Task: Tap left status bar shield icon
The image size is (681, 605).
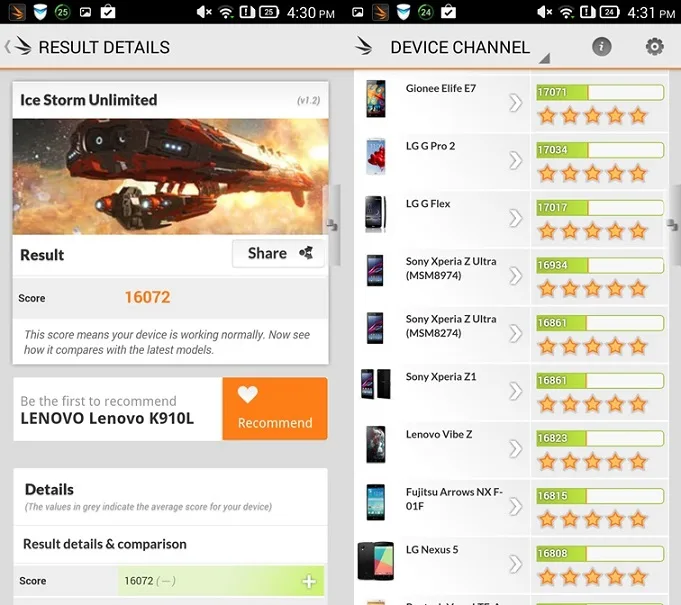Action: coord(40,12)
